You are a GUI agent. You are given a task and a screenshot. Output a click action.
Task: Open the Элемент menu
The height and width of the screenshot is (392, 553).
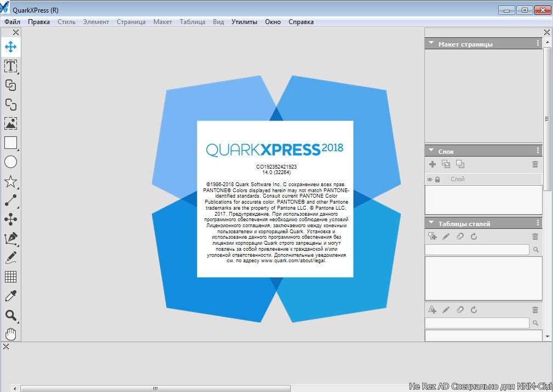pyautogui.click(x=96, y=22)
